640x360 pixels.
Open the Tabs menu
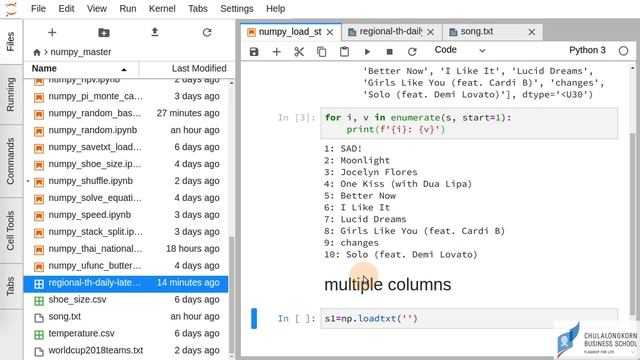click(x=198, y=9)
